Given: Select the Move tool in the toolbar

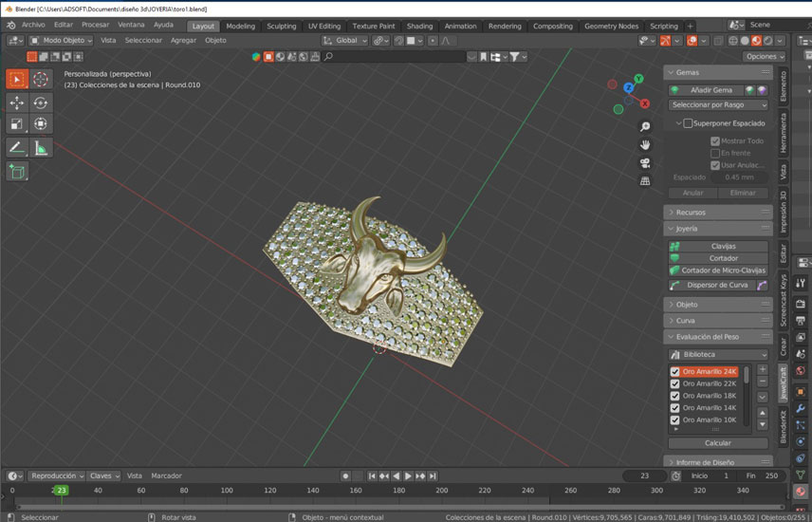Looking at the screenshot, I should (17, 103).
